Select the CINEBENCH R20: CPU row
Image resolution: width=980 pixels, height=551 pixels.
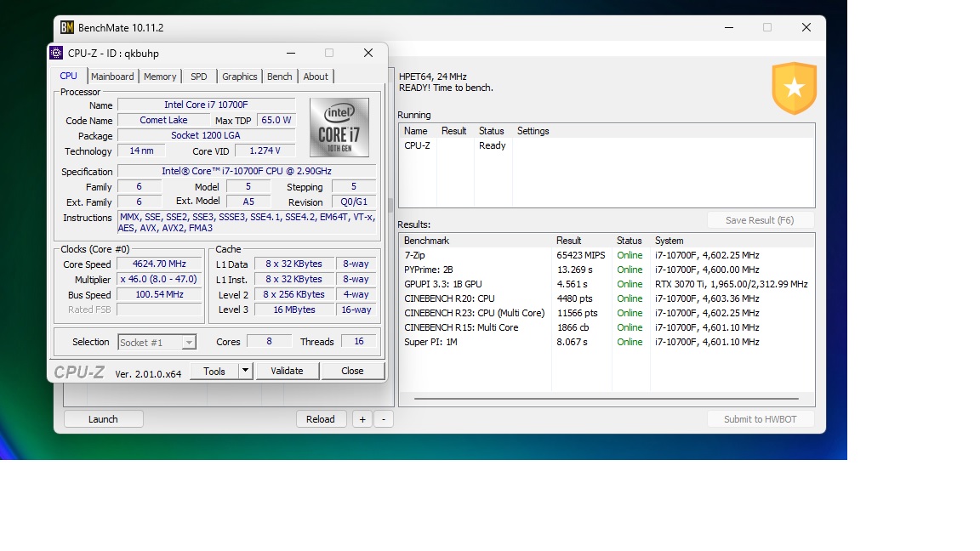point(607,298)
